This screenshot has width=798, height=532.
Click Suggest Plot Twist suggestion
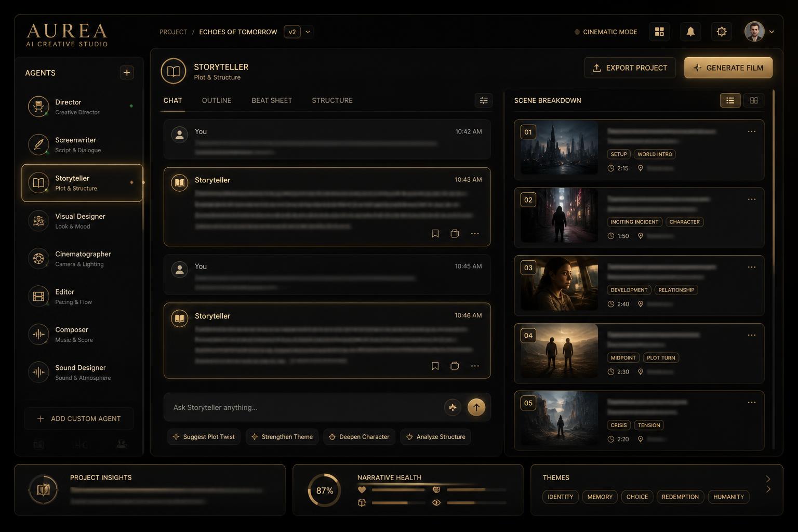(x=204, y=437)
